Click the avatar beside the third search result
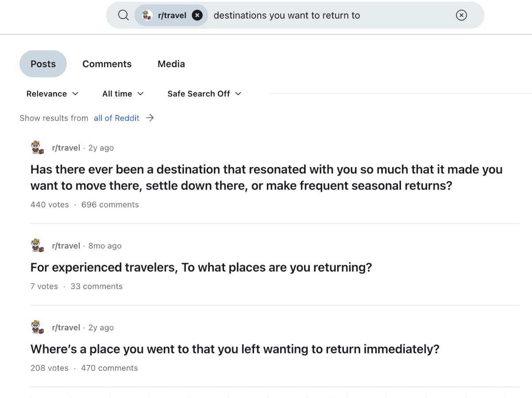This screenshot has height=398, width=532. [37, 327]
